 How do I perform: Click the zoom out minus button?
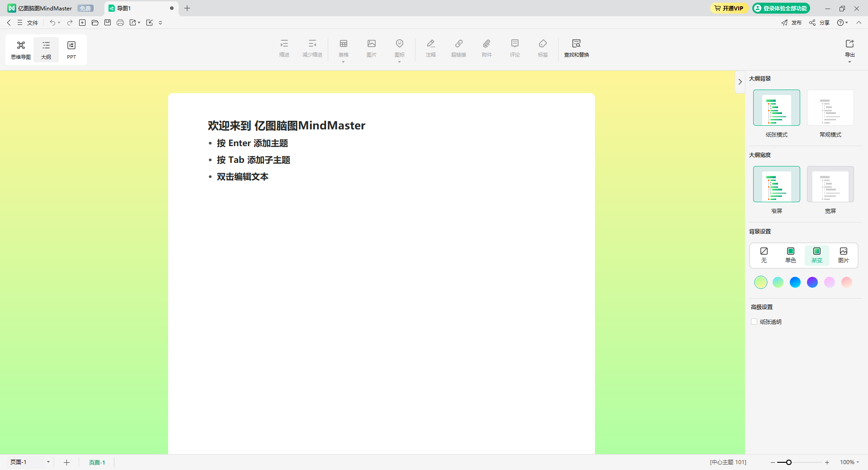pos(773,462)
